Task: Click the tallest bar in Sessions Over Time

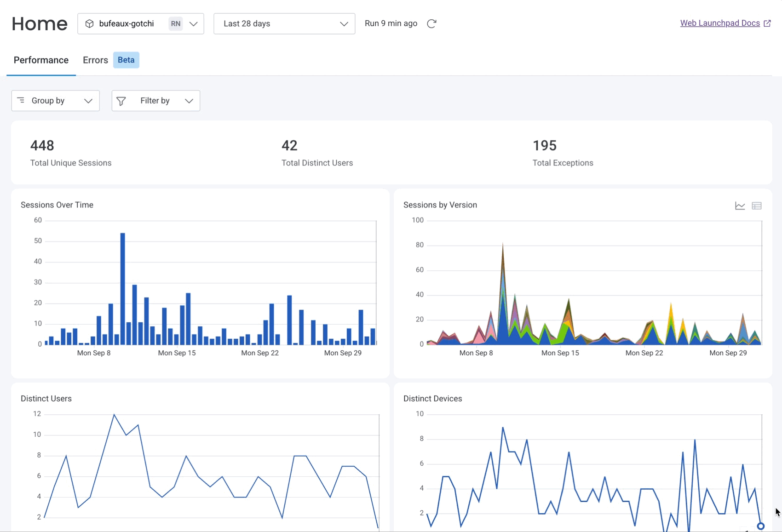Action: click(x=123, y=288)
